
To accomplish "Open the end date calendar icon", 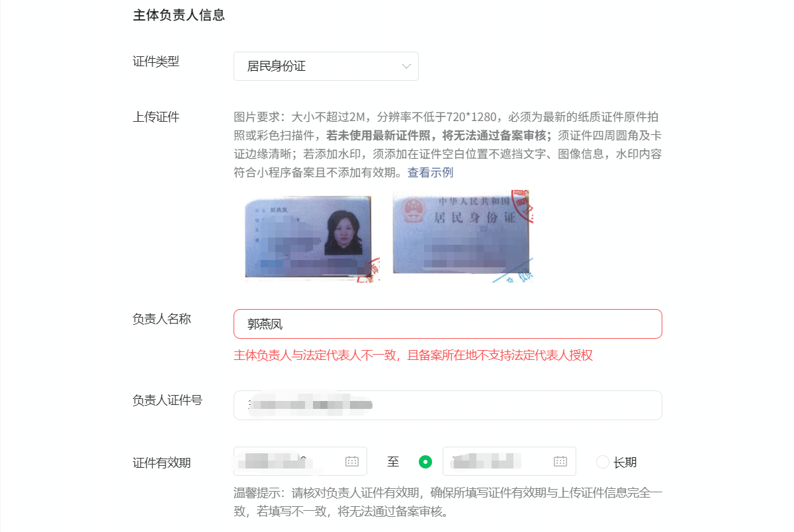I will 560,461.
